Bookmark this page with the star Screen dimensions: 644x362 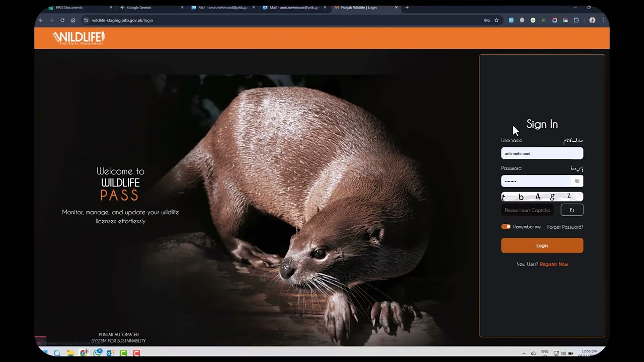[x=497, y=20]
